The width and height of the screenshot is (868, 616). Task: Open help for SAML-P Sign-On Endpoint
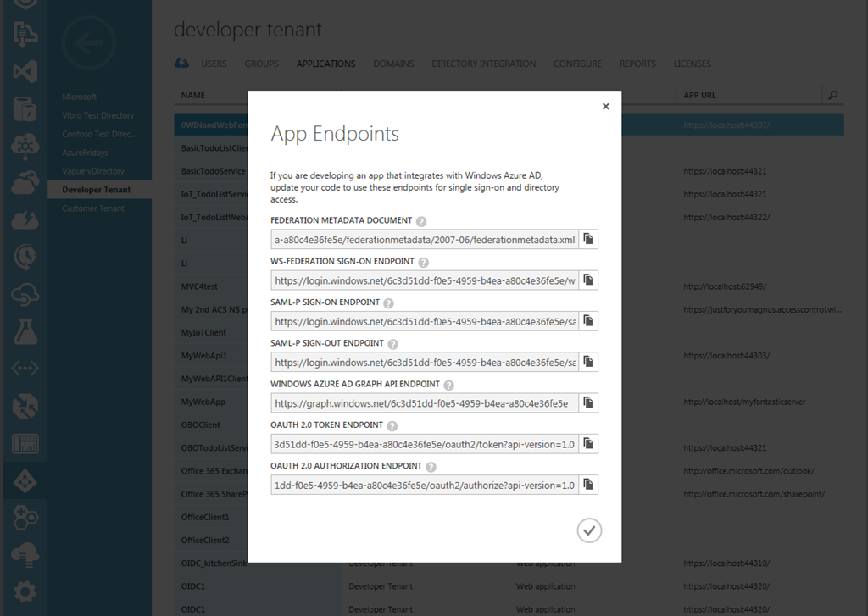click(388, 303)
